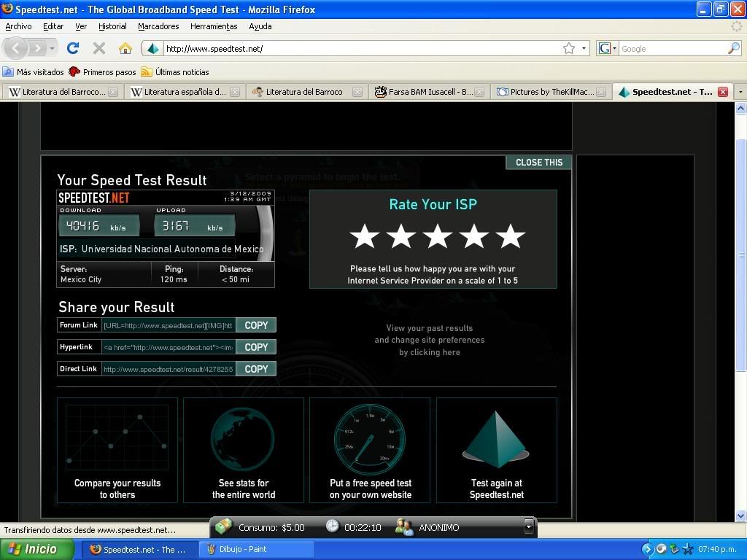
Task: Open the history dropdown beside navigation arrows
Action: (x=52, y=48)
